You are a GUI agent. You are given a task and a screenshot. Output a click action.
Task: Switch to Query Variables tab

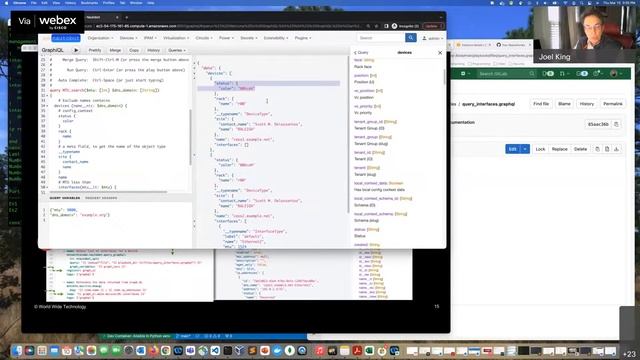click(x=64, y=198)
